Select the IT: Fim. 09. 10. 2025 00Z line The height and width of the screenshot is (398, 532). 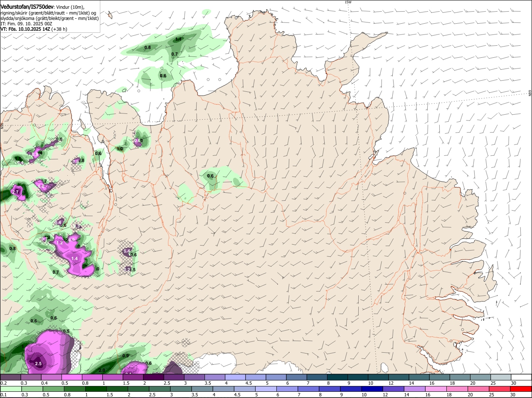[26, 24]
